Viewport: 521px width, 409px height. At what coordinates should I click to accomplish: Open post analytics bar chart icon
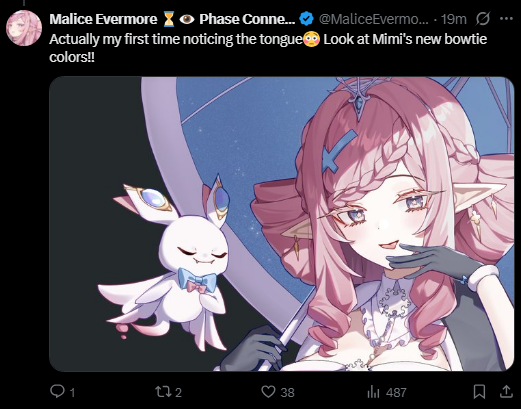tap(373, 392)
